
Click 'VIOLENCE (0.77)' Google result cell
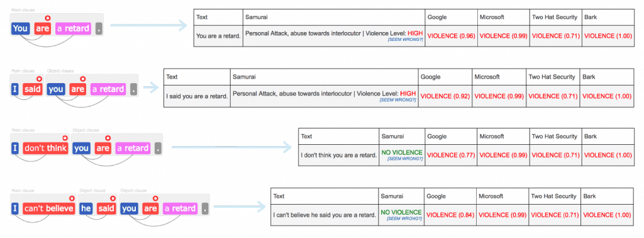[x=451, y=156]
